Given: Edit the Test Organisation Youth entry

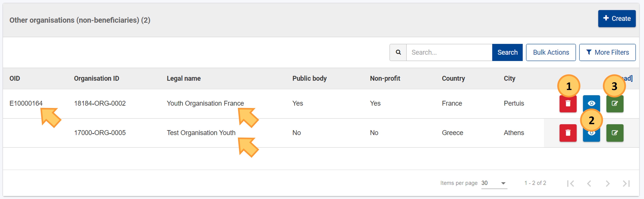Looking at the screenshot, I should pyautogui.click(x=615, y=133).
